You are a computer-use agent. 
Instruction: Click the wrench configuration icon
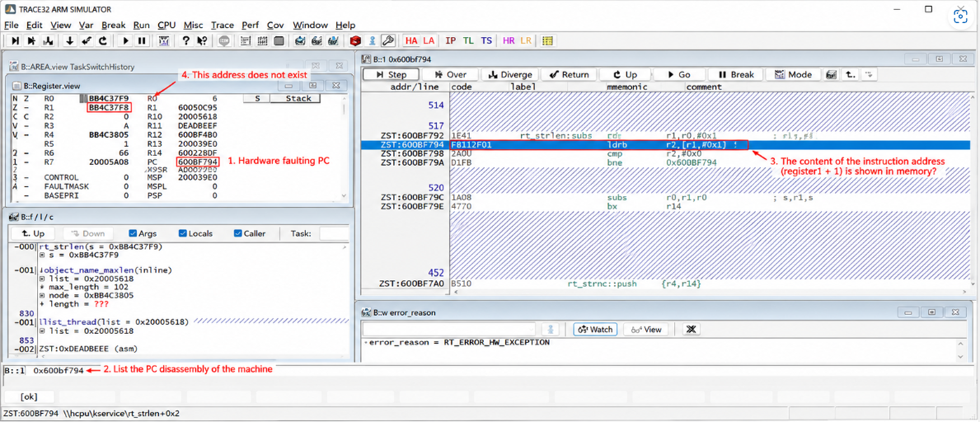coord(388,40)
